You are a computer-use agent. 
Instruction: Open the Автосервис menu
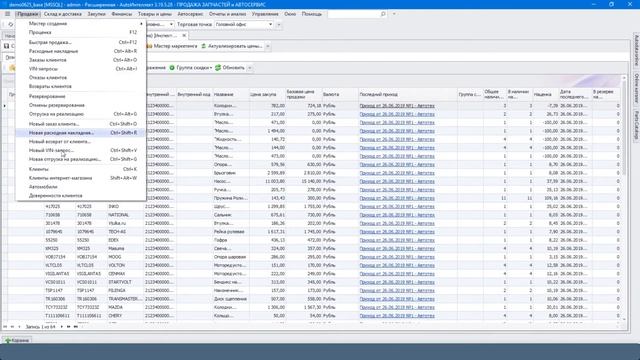190,14
